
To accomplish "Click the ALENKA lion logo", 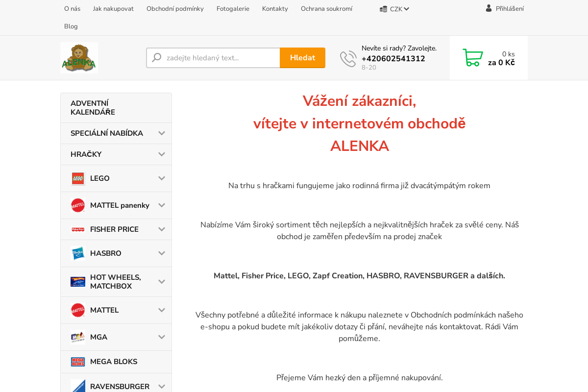I will click(x=79, y=57).
